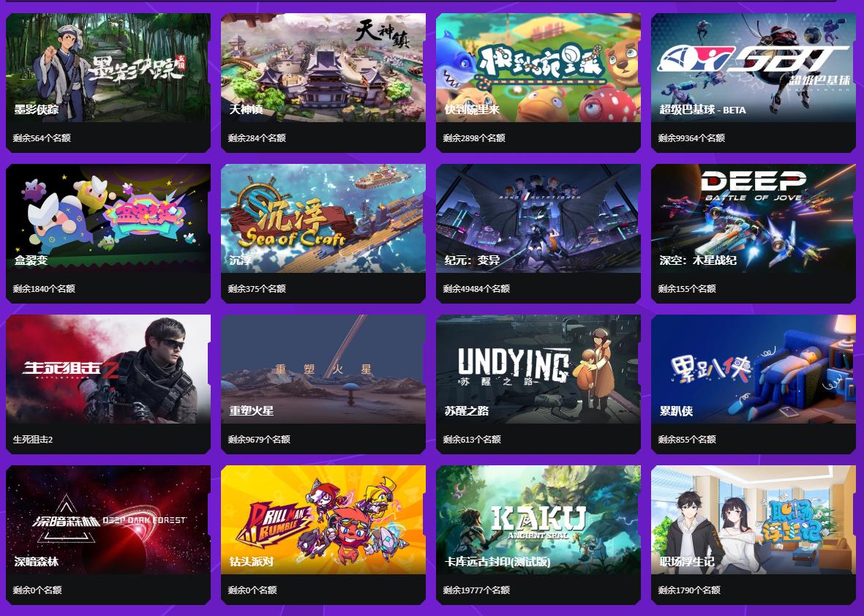Click the 剩余9679个名额 quota text
The width and height of the screenshot is (864, 616).
point(259,439)
